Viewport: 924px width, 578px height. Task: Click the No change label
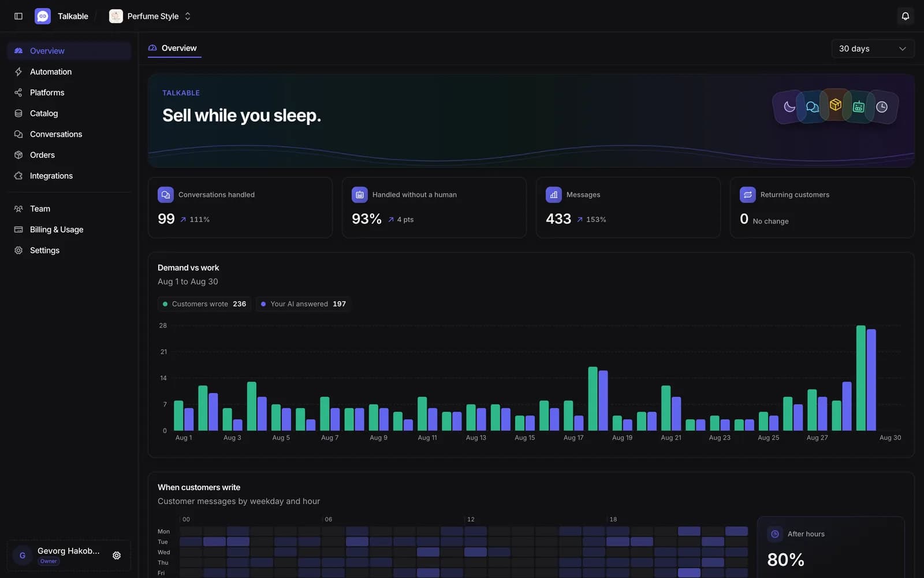click(770, 221)
